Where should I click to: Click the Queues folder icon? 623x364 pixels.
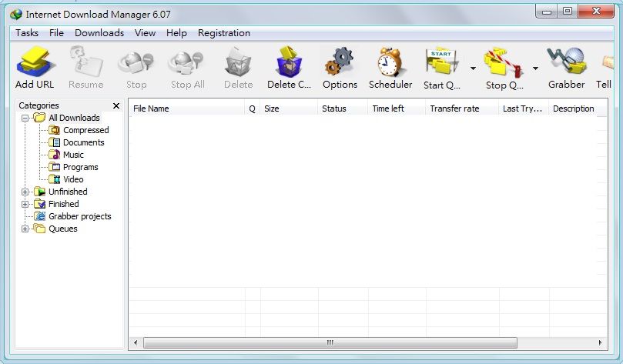tap(40, 229)
